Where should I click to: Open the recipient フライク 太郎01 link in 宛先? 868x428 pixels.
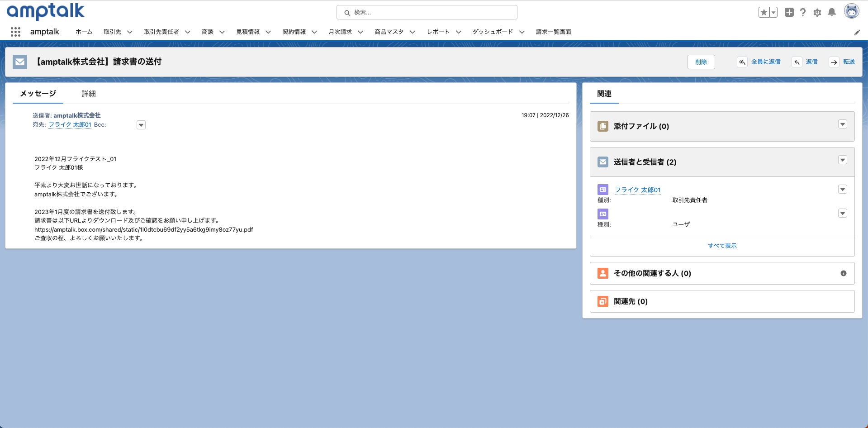pyautogui.click(x=70, y=125)
